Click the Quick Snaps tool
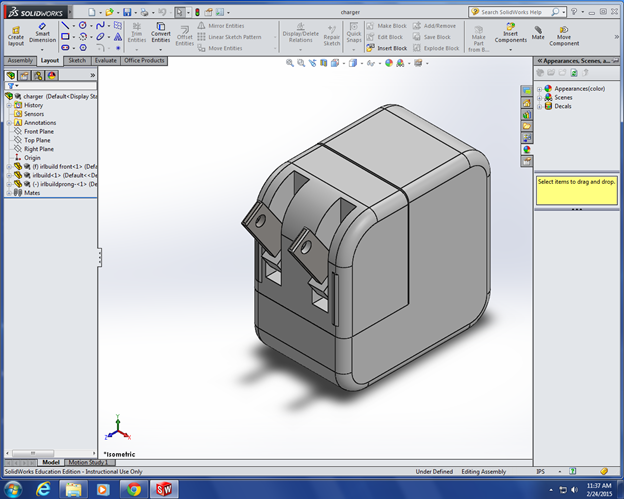Screen dimensions: 624x499 click(x=353, y=33)
